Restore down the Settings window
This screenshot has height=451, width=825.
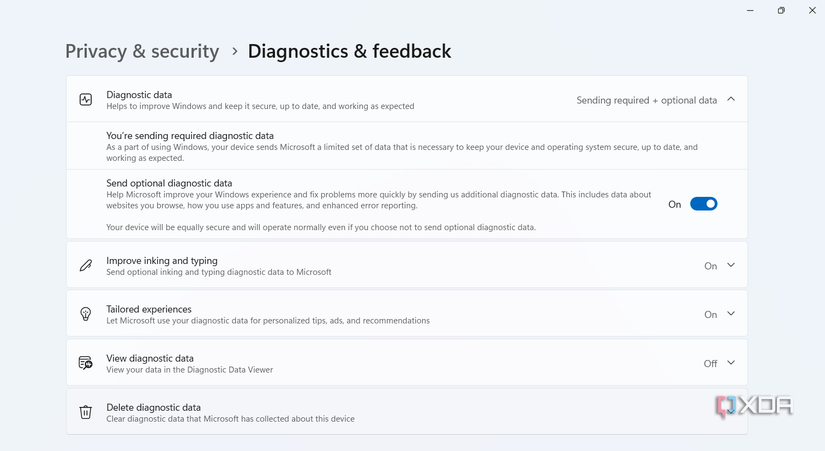(x=781, y=10)
